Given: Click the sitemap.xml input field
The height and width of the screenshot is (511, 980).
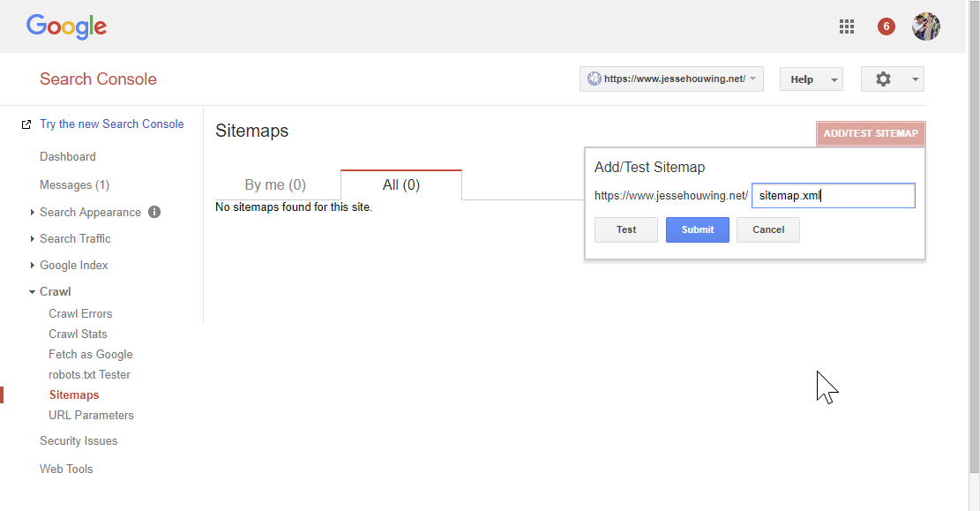Looking at the screenshot, I should pyautogui.click(x=833, y=196).
